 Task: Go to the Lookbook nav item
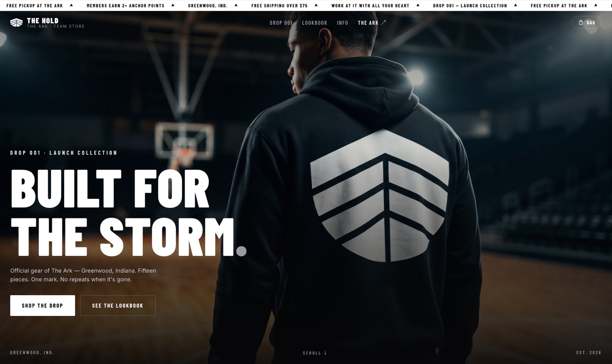click(315, 23)
